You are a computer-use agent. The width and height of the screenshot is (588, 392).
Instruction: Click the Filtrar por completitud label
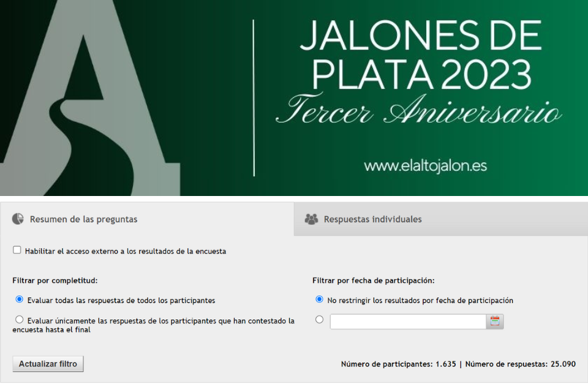tap(55, 281)
